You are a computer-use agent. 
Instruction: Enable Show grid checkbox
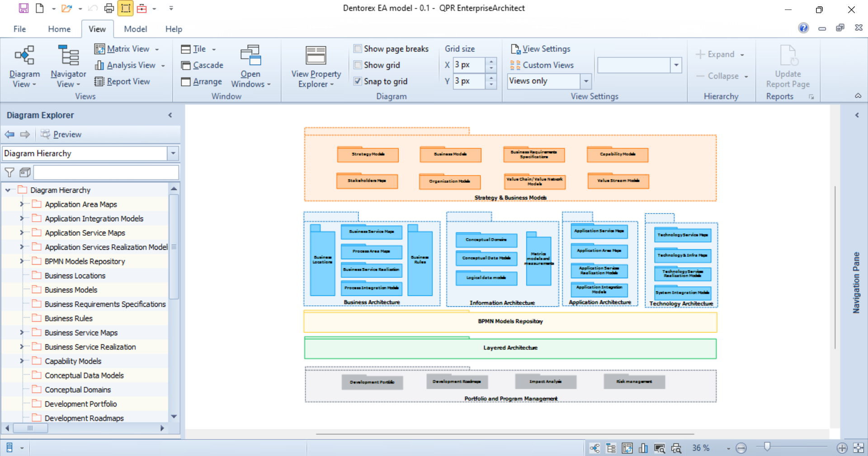[x=358, y=65]
